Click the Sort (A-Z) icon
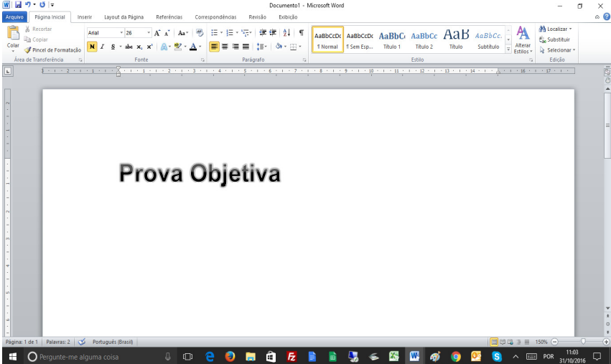This screenshot has width=611, height=364. 286,33
